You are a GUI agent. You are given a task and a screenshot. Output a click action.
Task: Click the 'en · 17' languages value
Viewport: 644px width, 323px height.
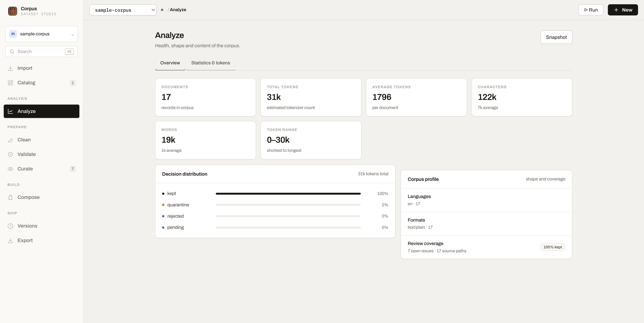[414, 204]
